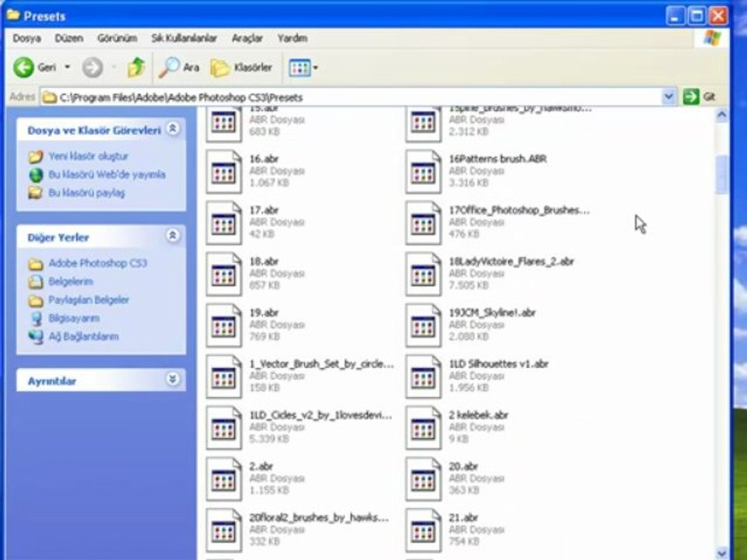Select the 21.abr file icon

click(x=423, y=530)
